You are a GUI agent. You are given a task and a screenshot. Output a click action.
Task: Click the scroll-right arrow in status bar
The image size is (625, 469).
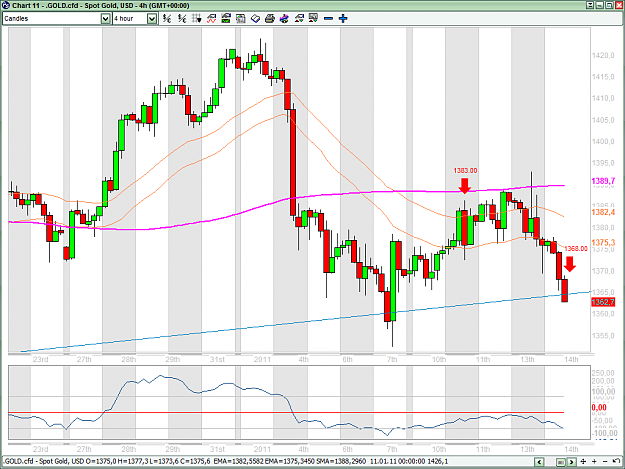[572, 462]
